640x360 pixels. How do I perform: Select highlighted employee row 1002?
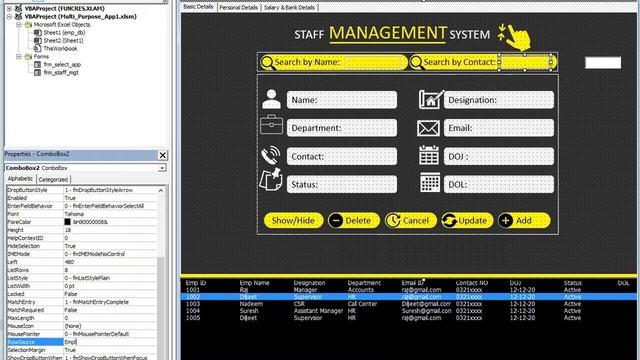coord(408,297)
